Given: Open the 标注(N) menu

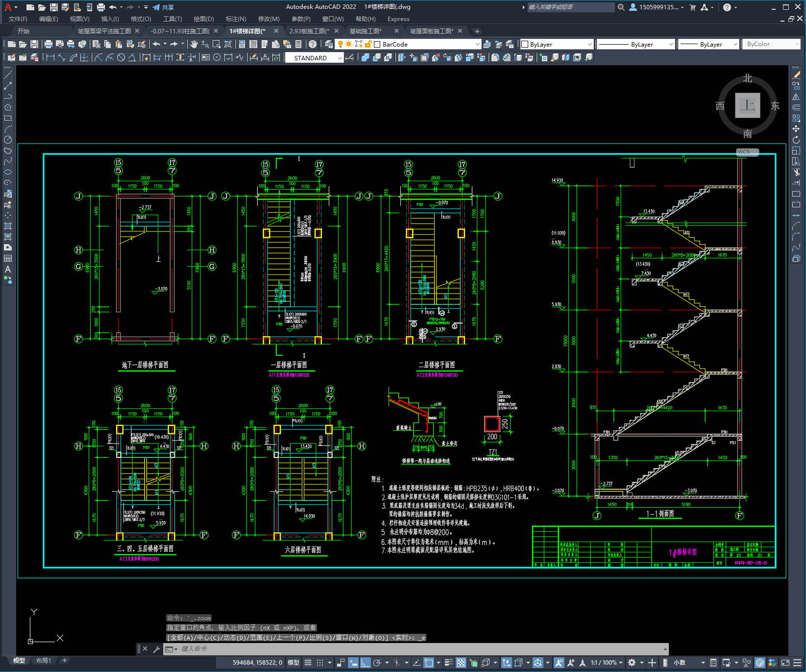Looking at the screenshot, I should point(236,19).
